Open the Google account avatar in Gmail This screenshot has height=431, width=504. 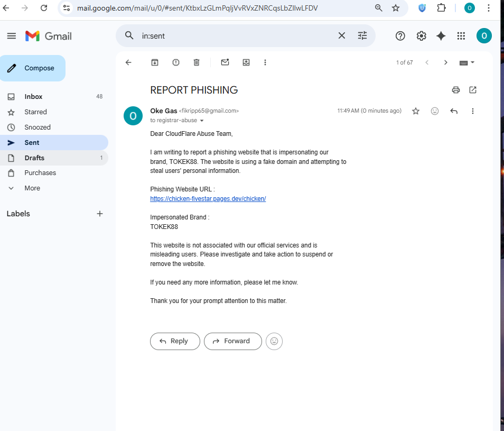tap(484, 36)
